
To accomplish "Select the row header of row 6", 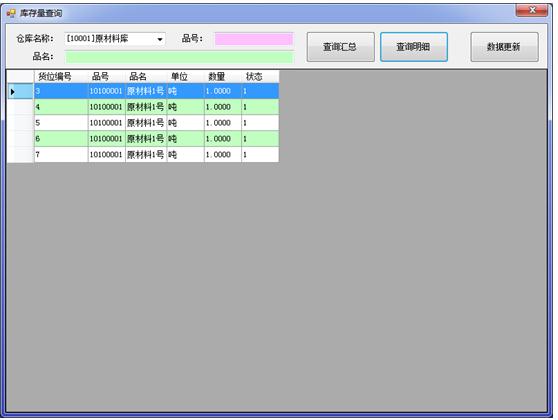I will click(20, 139).
